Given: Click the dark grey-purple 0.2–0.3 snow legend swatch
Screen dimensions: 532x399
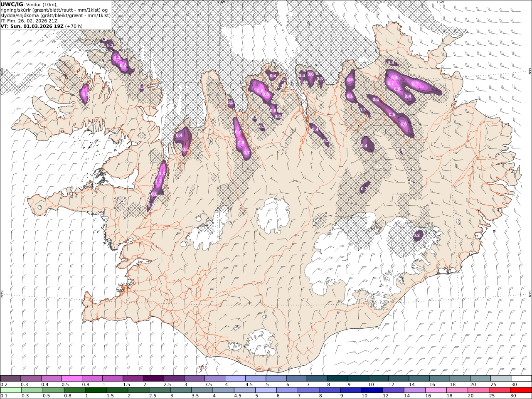Looking at the screenshot, I should (10, 379).
